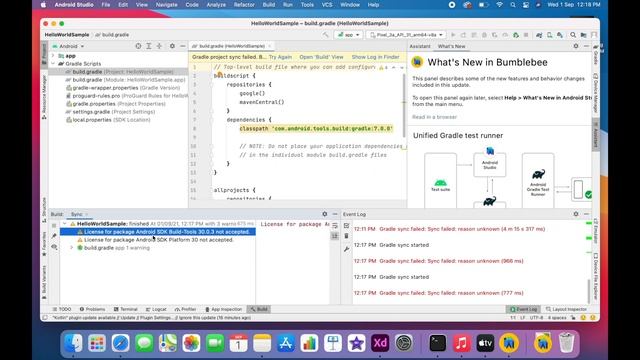The image size is (640, 360).
Task: Open the SDK Manager toolbar icon
Action: pyautogui.click(x=560, y=35)
